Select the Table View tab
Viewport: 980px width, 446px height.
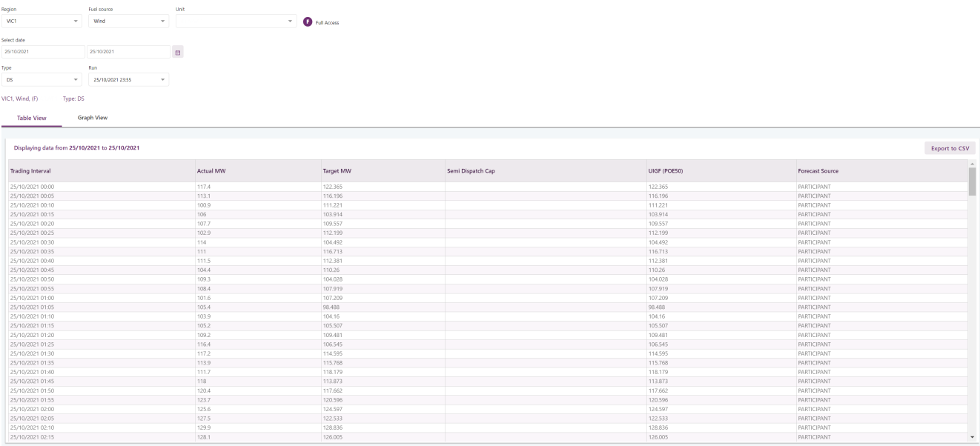[x=31, y=118]
